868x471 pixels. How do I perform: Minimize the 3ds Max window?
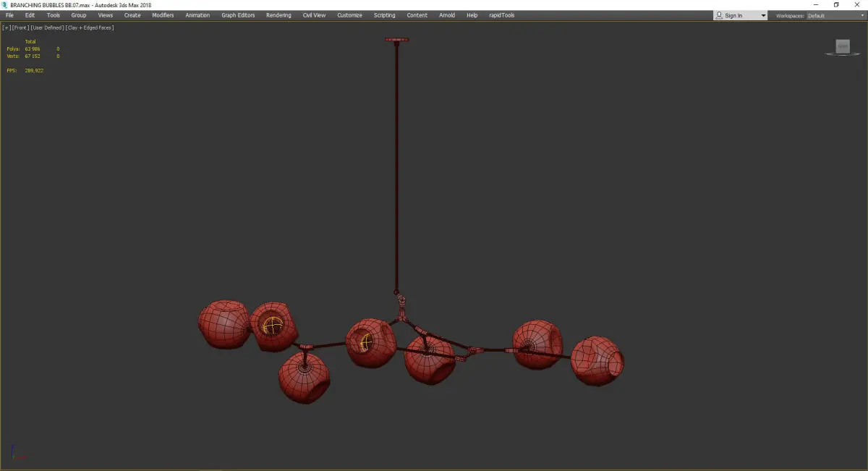(816, 4)
